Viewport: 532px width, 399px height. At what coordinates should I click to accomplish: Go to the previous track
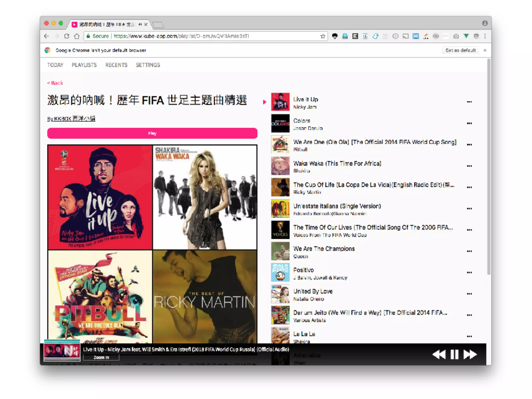[x=439, y=354]
